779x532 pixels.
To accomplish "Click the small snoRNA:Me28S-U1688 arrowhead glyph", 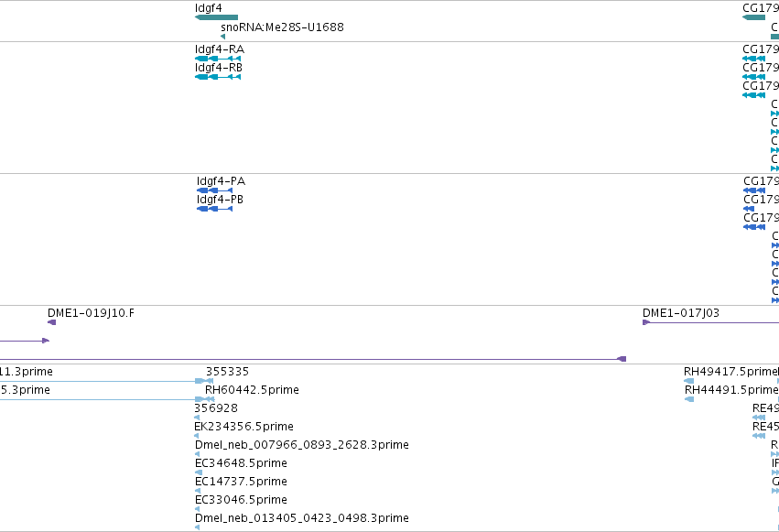I will pyautogui.click(x=223, y=37).
